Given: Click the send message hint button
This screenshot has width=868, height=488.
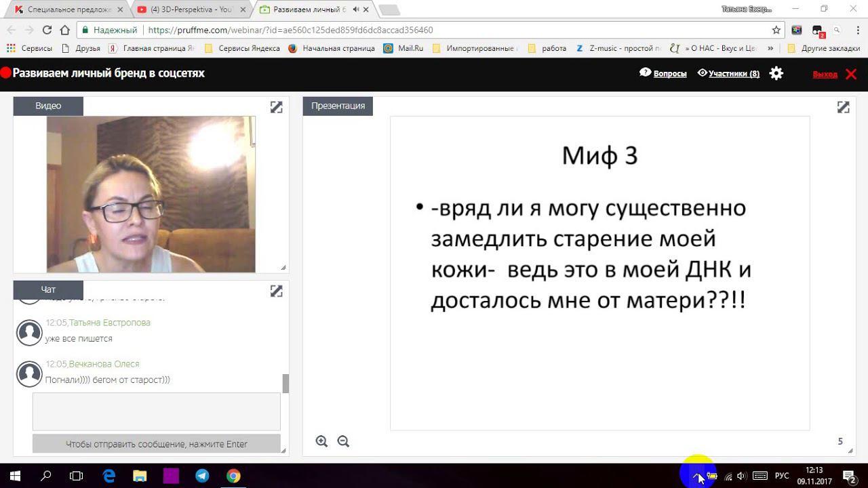Looking at the screenshot, I should click(157, 444).
